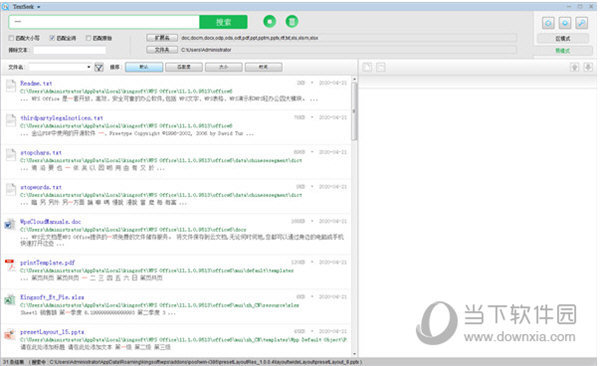600x366 pixels.
Task: Click the TextSeek logo in title bar
Action: click(x=5, y=7)
